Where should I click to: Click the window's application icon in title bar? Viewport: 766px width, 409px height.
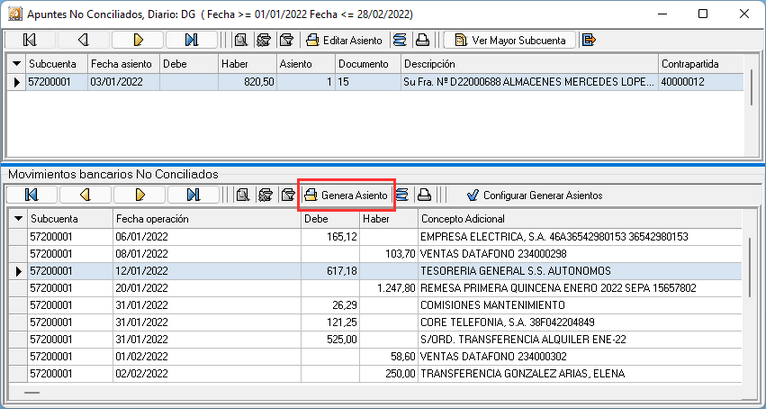(x=16, y=14)
